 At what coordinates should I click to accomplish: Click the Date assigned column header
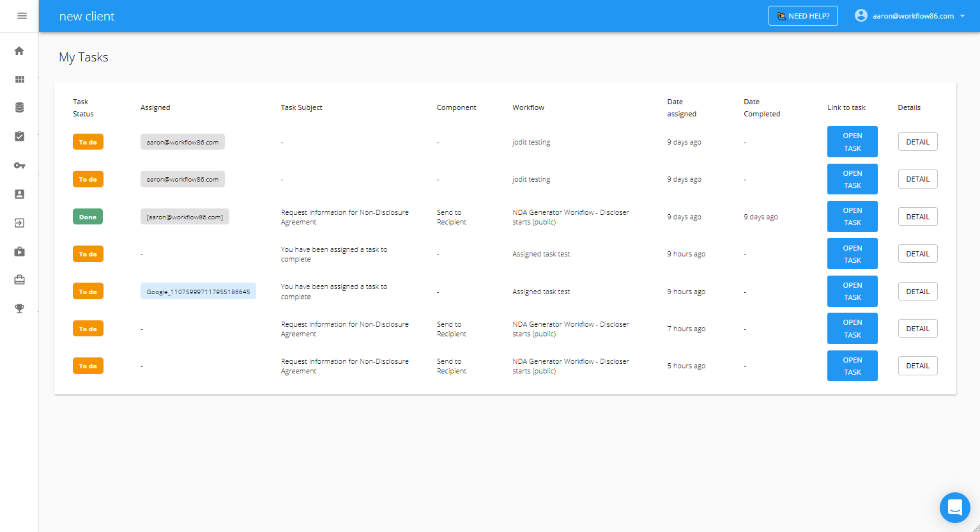coord(681,107)
